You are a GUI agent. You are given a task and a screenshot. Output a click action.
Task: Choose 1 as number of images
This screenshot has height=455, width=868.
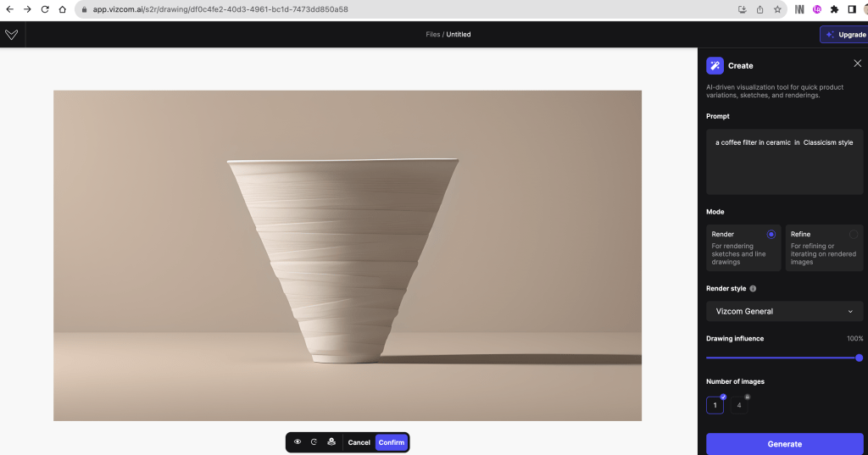[715, 405]
